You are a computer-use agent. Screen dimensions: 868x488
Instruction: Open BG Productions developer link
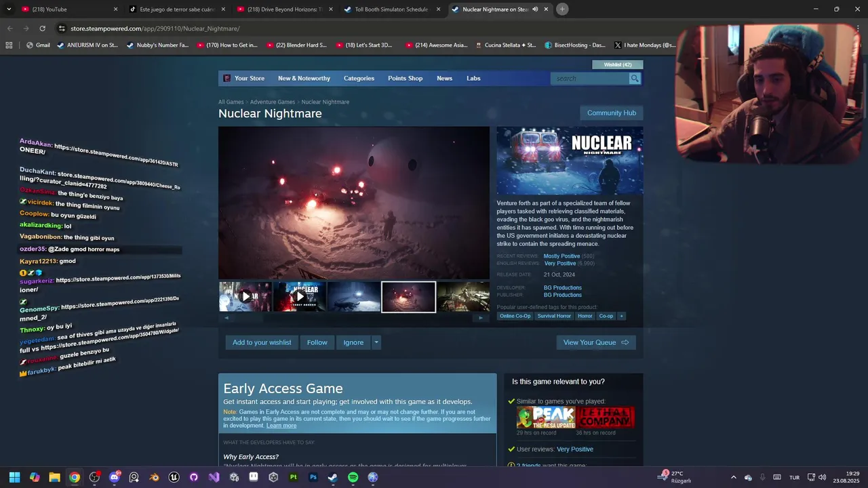[563, 288]
